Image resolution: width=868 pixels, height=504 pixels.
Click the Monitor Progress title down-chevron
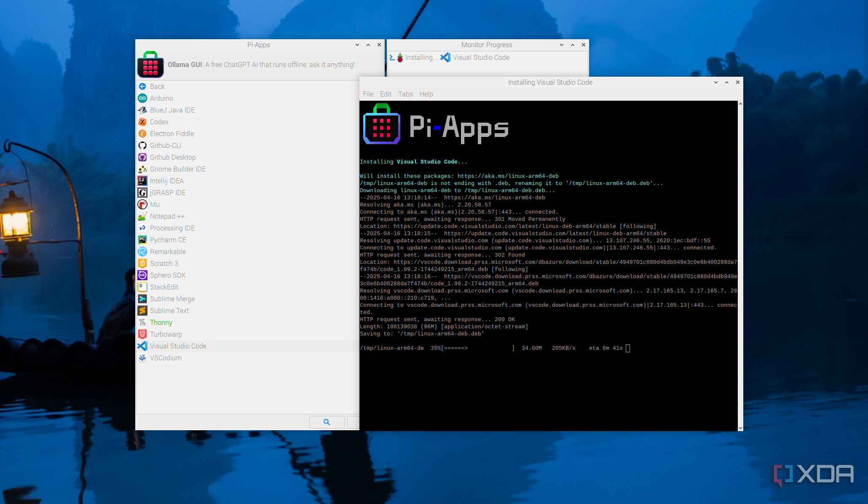(x=562, y=45)
